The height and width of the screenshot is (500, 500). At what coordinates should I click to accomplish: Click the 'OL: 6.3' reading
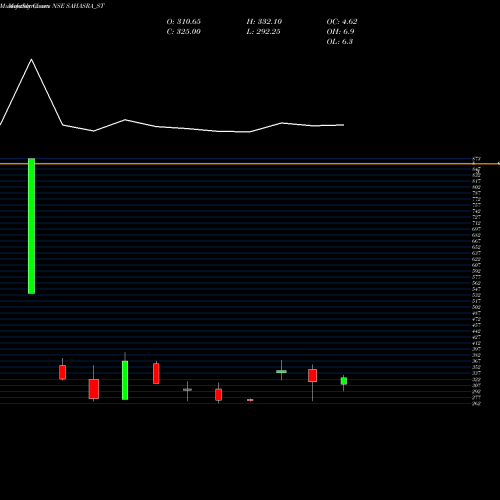click(x=340, y=42)
